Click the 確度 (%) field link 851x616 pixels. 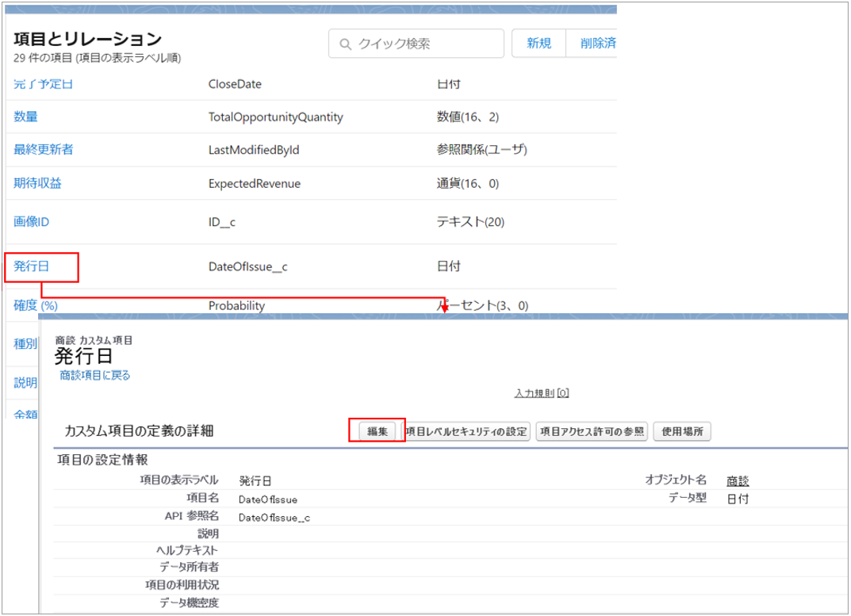[36, 305]
